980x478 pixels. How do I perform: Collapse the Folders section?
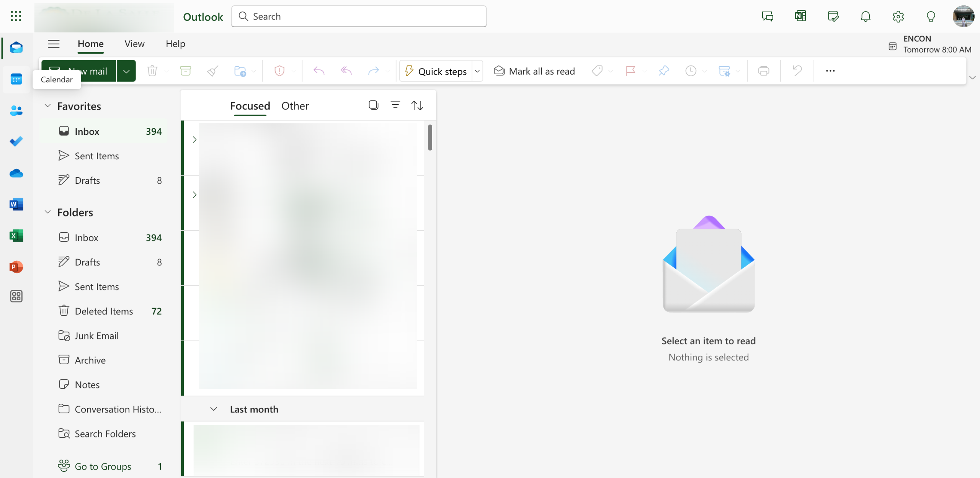pyautogui.click(x=47, y=212)
